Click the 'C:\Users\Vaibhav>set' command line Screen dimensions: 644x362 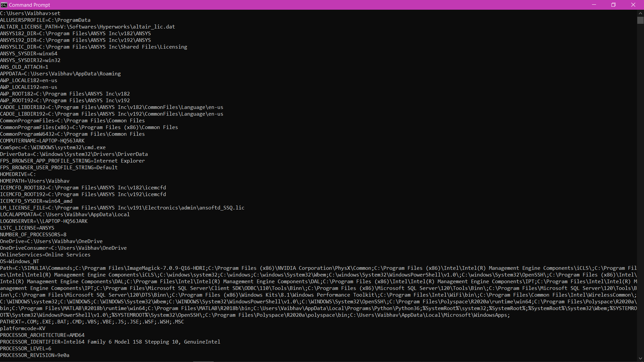tap(30, 13)
